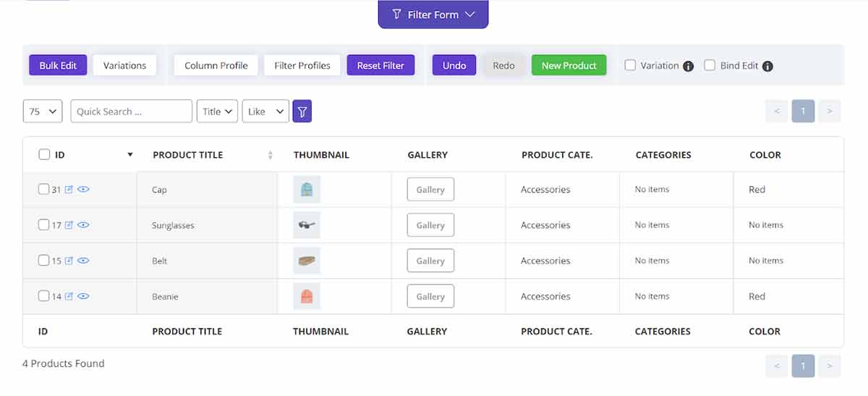Screen dimensions: 868x396
Task: Enable the Variation checkbox
Action: click(x=631, y=65)
